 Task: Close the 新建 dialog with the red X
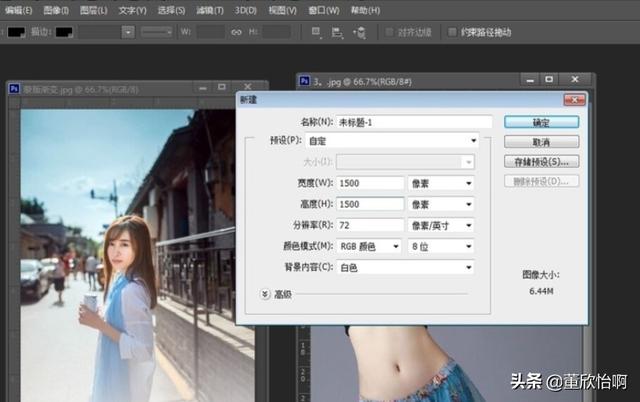point(574,100)
